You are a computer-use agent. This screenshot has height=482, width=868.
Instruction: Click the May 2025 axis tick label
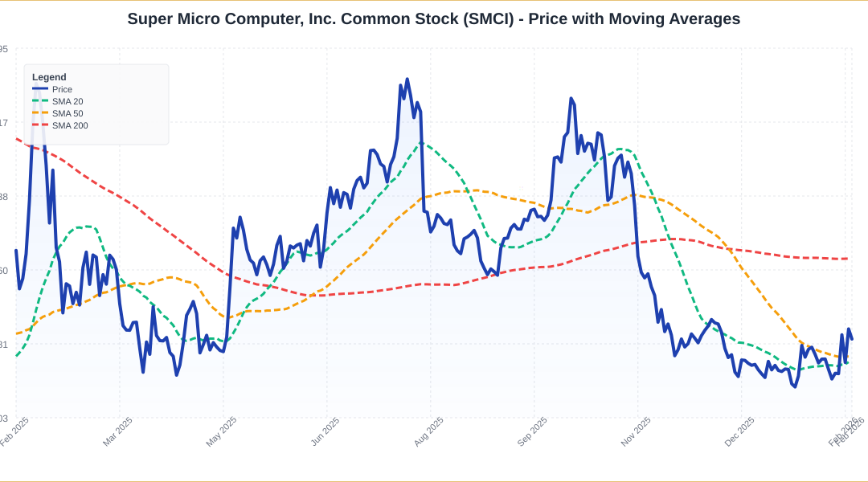tap(222, 431)
